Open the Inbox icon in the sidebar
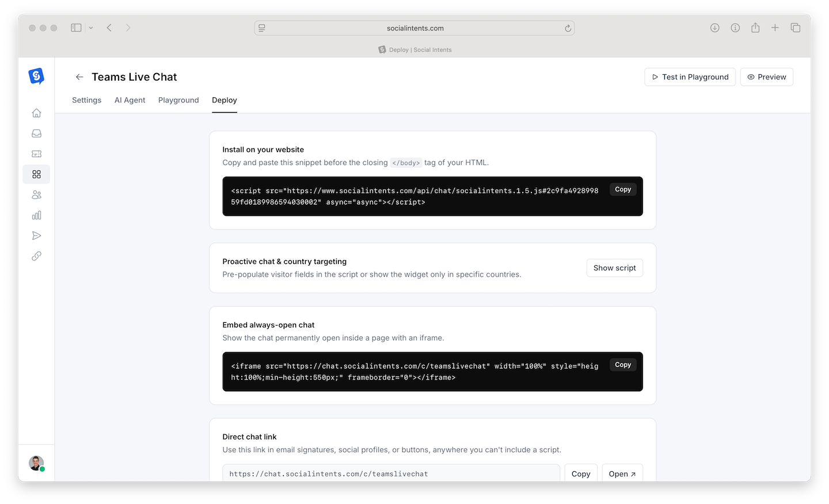 (36, 133)
